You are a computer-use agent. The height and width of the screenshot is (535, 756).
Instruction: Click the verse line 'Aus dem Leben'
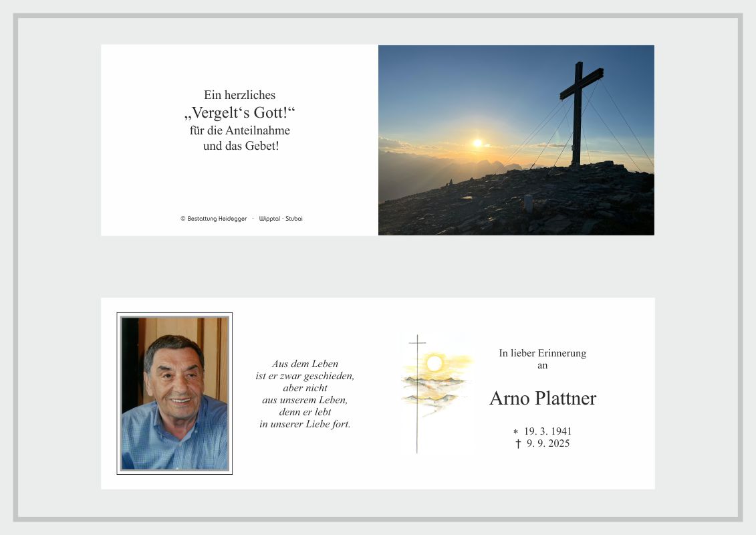click(x=305, y=364)
